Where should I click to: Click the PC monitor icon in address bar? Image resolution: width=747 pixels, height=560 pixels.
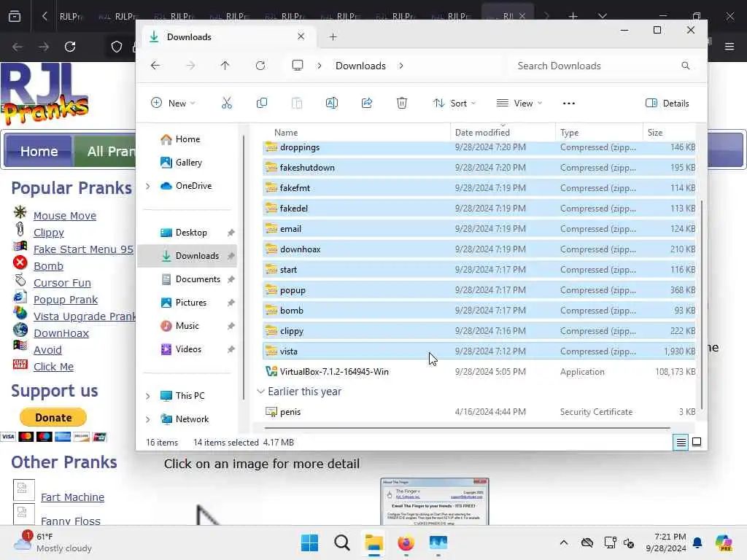pos(298,65)
